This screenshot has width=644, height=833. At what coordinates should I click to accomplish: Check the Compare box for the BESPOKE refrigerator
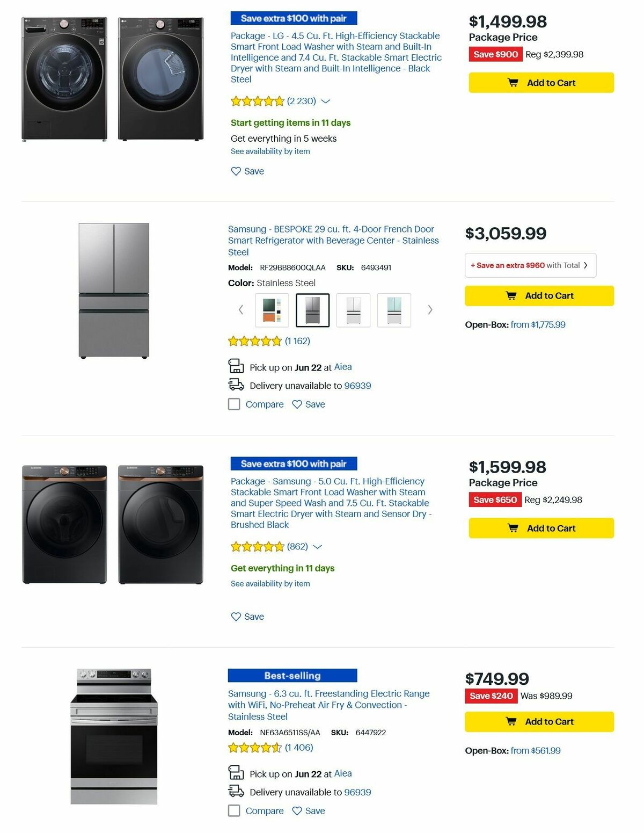(234, 404)
